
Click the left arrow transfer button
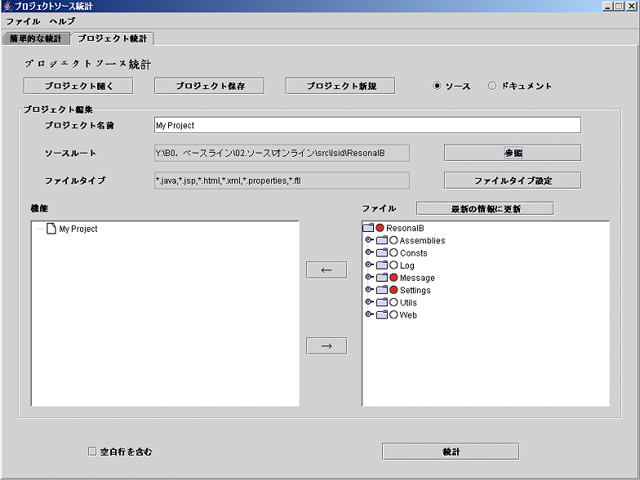tap(326, 270)
